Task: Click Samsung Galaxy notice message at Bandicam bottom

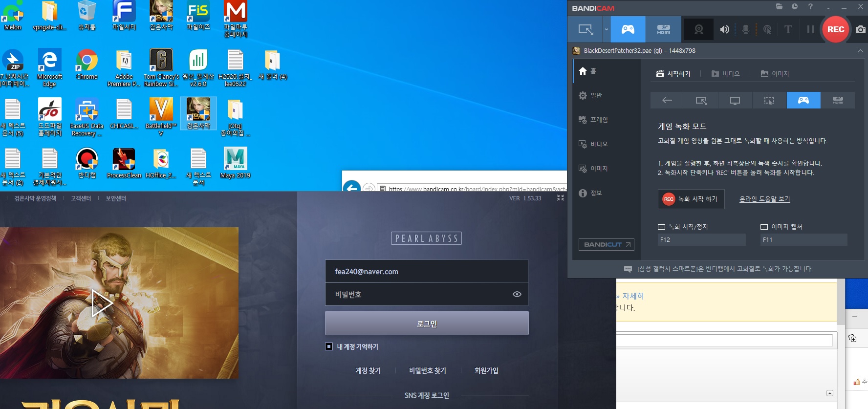Action: 718,269
